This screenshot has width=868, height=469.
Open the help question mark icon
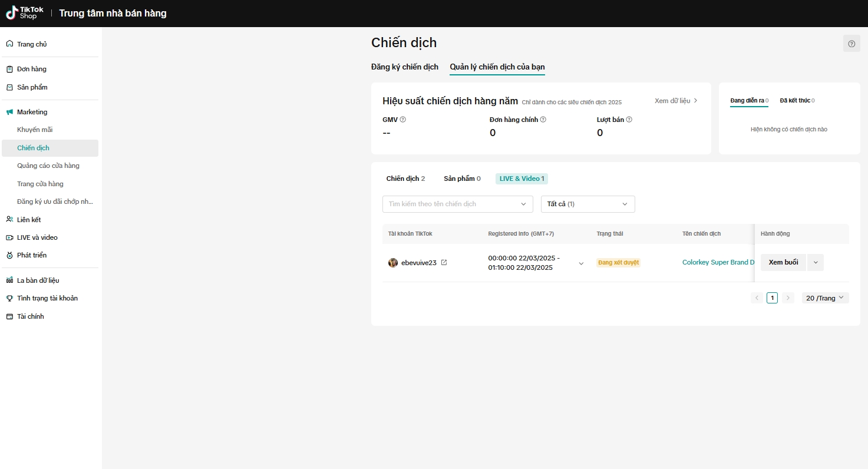click(x=852, y=44)
